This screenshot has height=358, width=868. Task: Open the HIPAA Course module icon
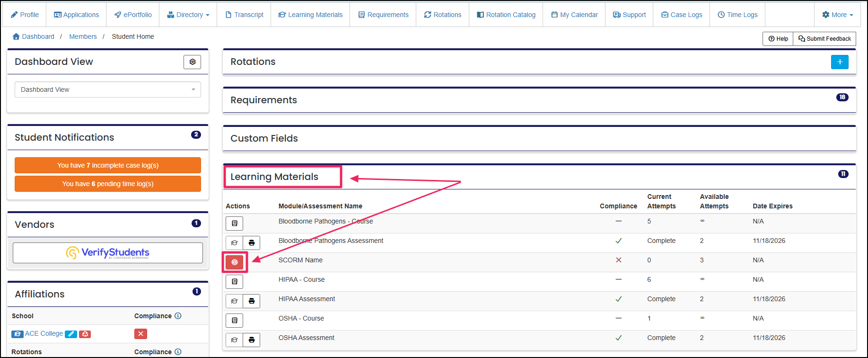coord(234,282)
